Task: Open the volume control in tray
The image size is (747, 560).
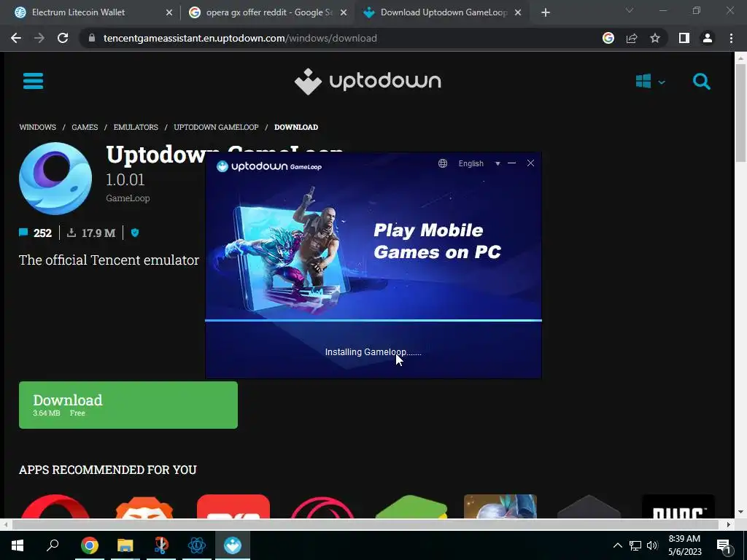Action: pyautogui.click(x=652, y=545)
